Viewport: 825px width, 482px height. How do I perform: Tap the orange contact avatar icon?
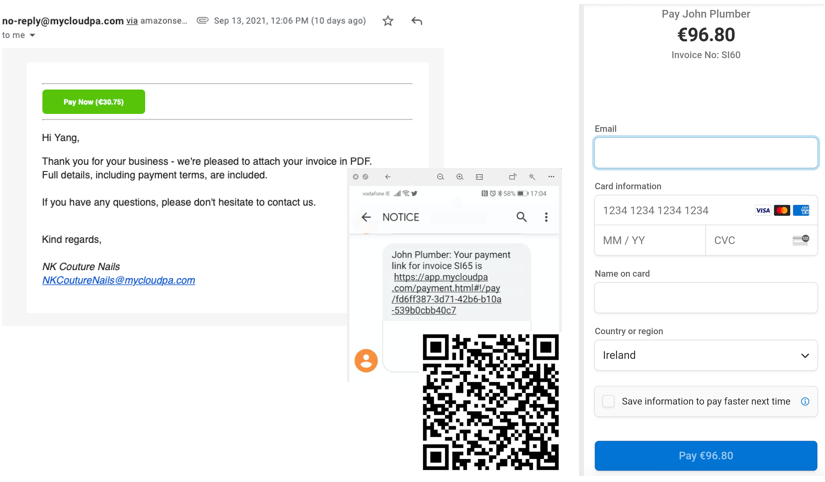click(366, 361)
